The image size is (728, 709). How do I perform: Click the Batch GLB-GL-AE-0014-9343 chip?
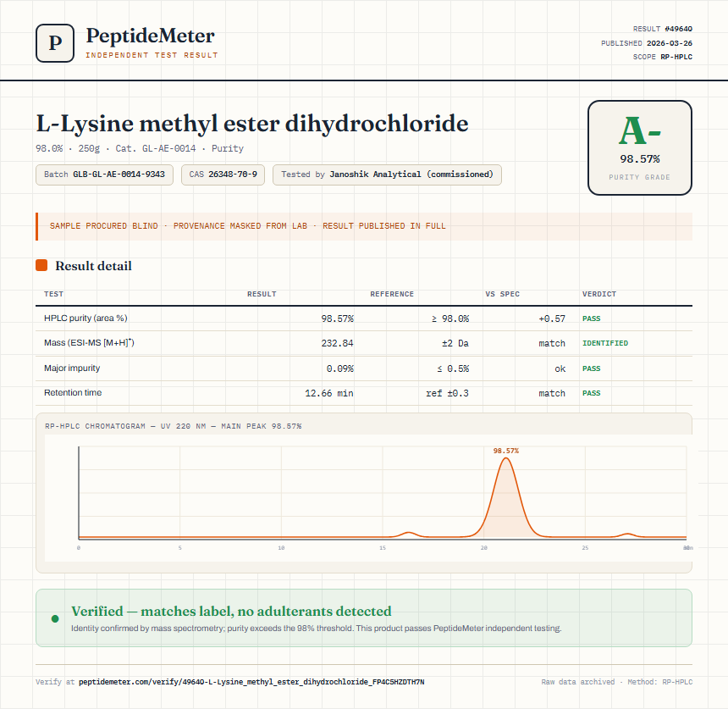point(104,174)
